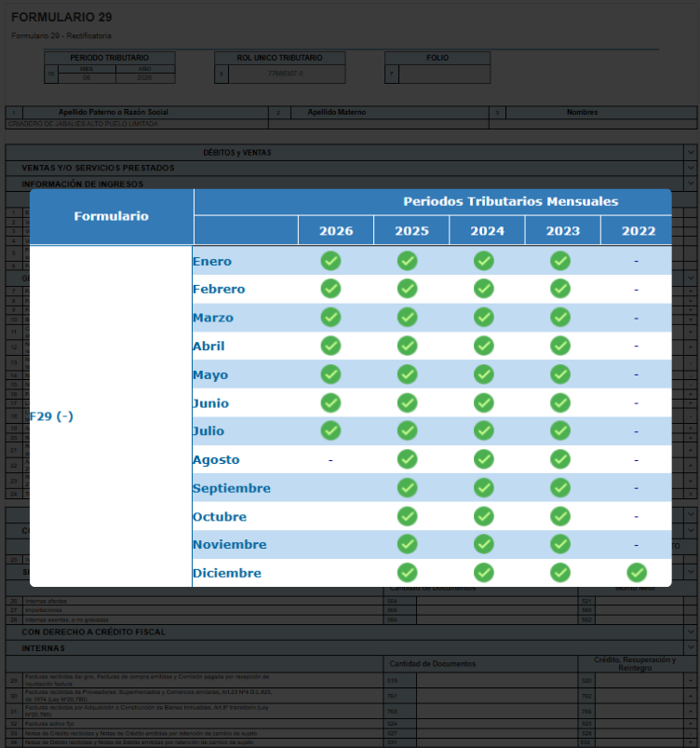Click the 2025 year column header
700x748 pixels.
[x=411, y=231]
